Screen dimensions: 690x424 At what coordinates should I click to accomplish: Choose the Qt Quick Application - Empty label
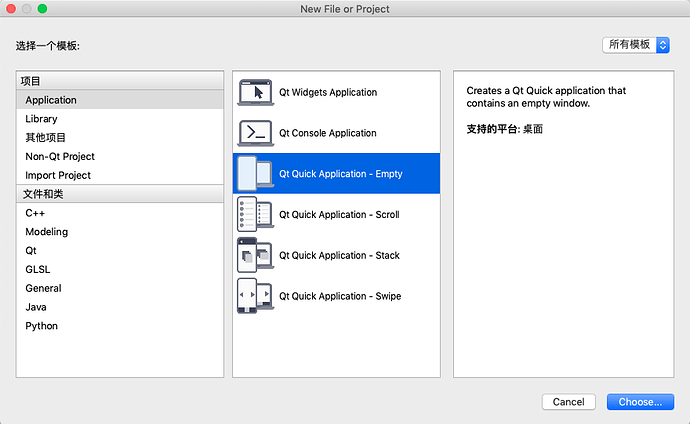click(341, 174)
